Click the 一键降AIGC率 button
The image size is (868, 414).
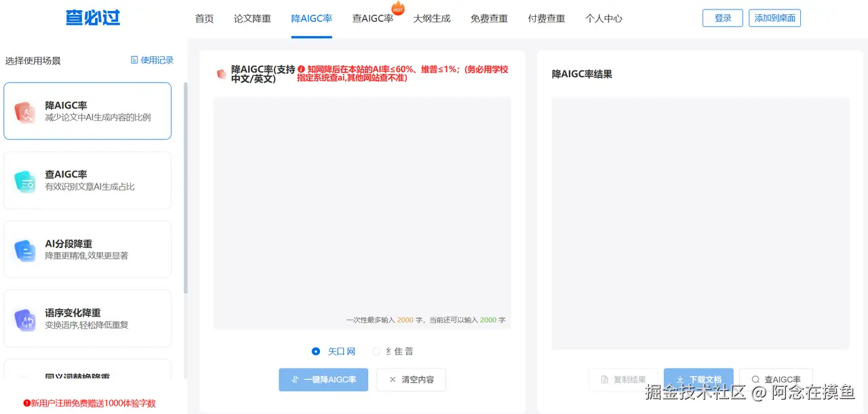click(x=323, y=380)
